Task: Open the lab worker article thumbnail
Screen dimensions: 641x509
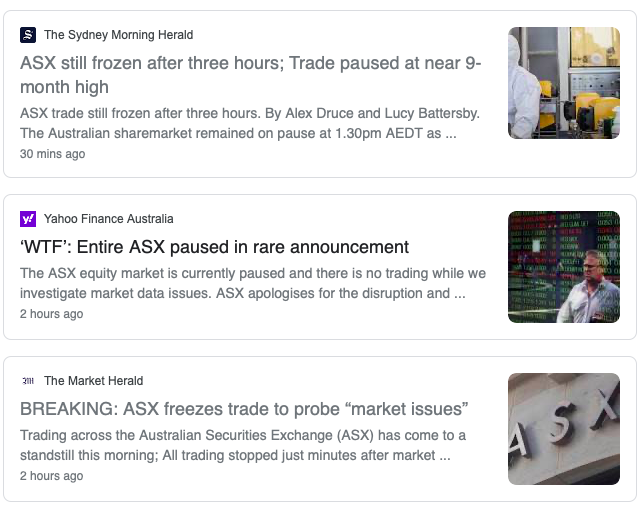Action: pyautogui.click(x=563, y=83)
